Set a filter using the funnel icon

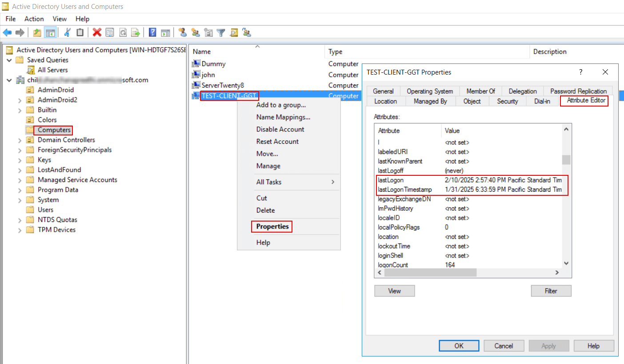click(x=220, y=32)
